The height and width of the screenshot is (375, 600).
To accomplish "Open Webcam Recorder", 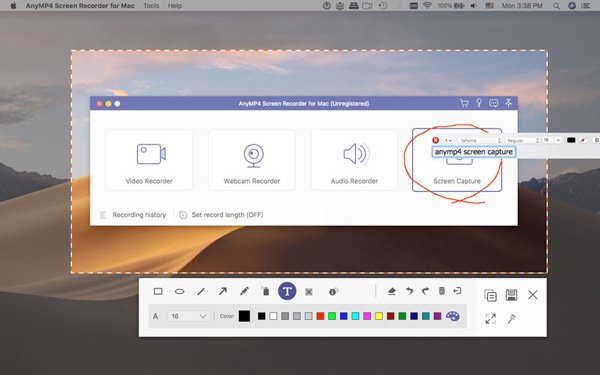I will [252, 160].
